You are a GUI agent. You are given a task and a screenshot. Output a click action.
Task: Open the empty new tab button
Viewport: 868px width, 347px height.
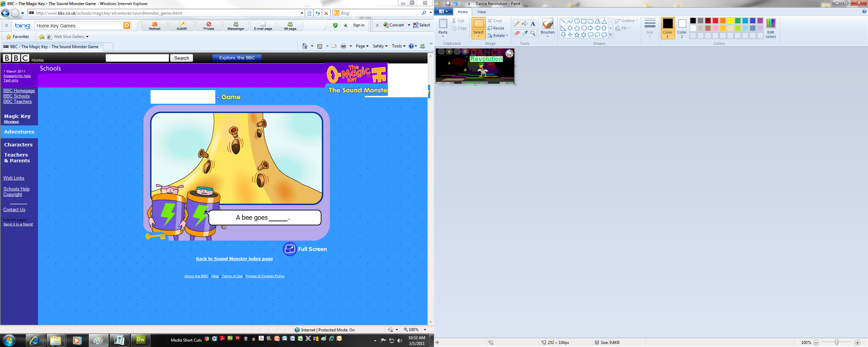point(108,47)
